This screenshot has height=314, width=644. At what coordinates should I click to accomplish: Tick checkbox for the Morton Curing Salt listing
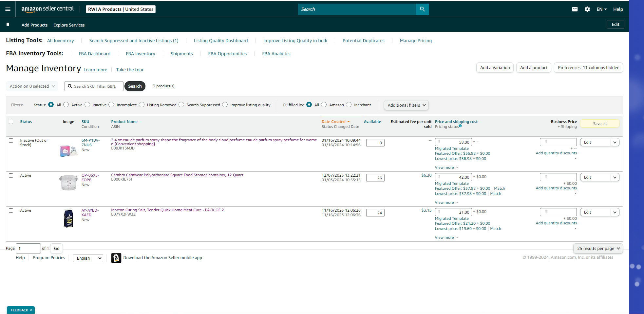[11, 211]
